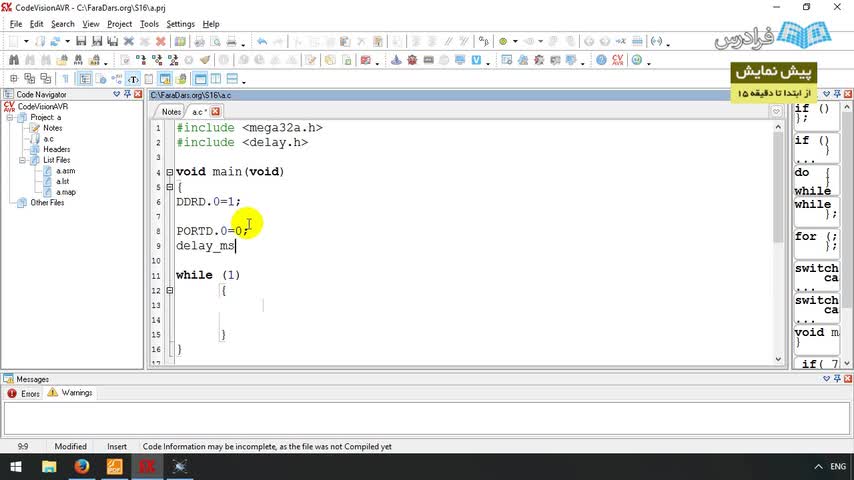The width and height of the screenshot is (854, 480).
Task: Select the Headers node in Code Navigator
Action: pyautogui.click(x=57, y=149)
